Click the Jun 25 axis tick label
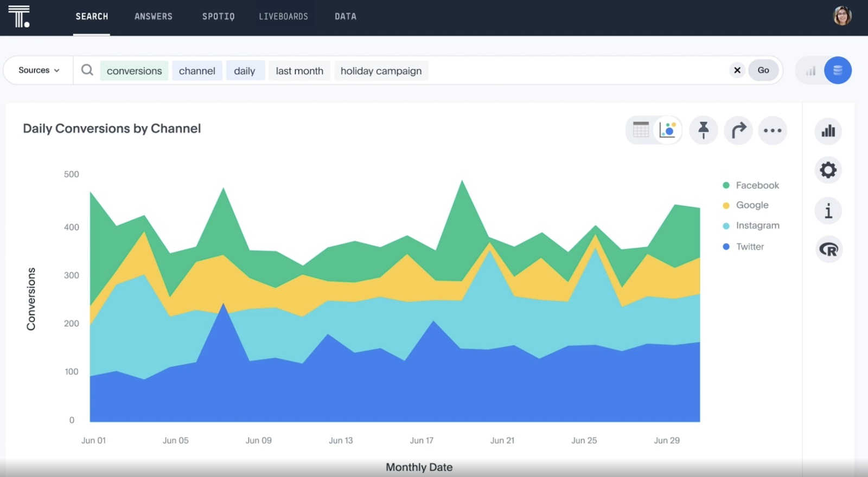 click(584, 441)
